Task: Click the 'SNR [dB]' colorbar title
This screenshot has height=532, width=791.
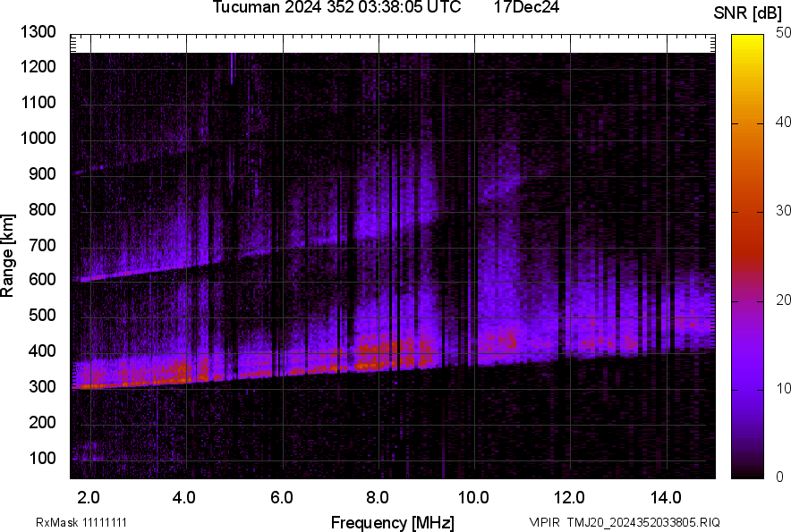Action: 747,13
